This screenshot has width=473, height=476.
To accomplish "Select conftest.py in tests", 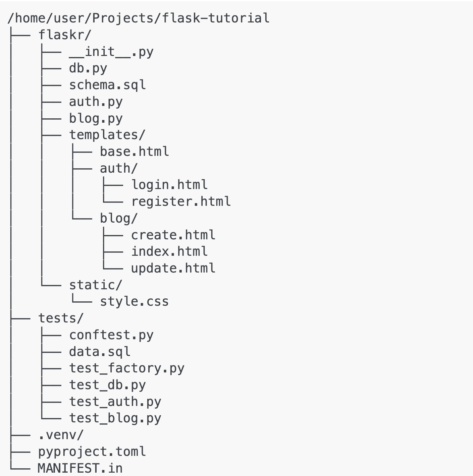I will 111,335.
